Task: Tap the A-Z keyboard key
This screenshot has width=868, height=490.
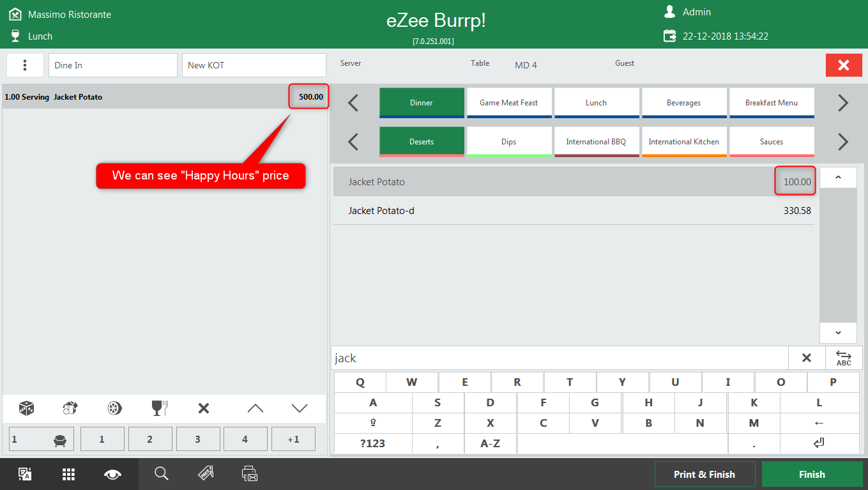Action: point(491,443)
